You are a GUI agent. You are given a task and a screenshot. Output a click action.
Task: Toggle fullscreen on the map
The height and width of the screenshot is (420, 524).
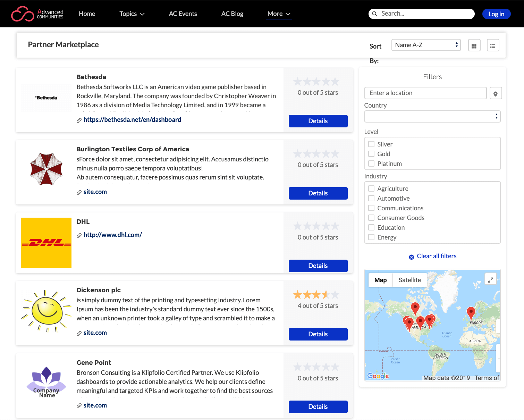point(490,279)
